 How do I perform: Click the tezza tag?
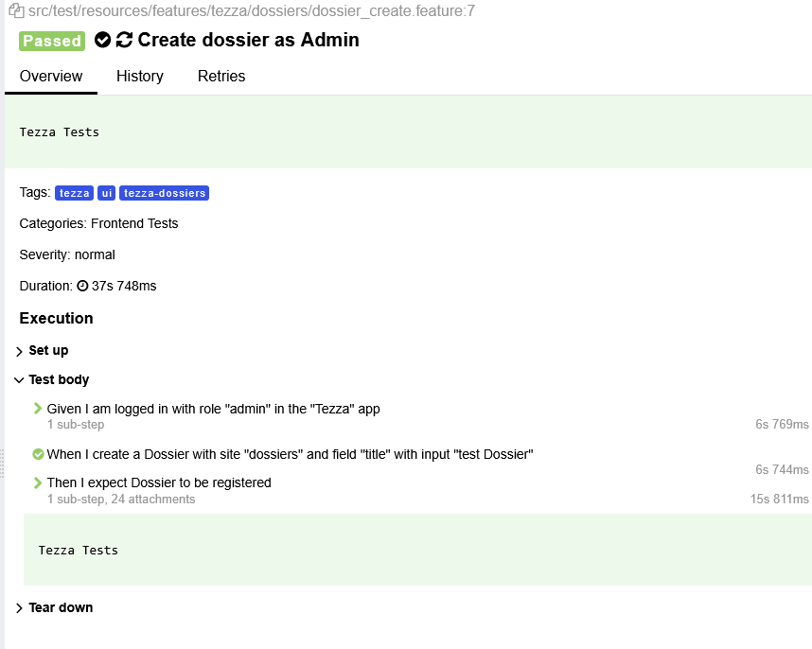[74, 193]
